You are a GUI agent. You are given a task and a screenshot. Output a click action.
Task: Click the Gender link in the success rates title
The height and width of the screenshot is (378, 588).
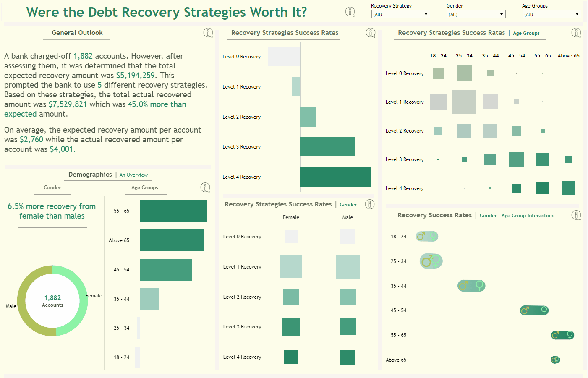(348, 204)
